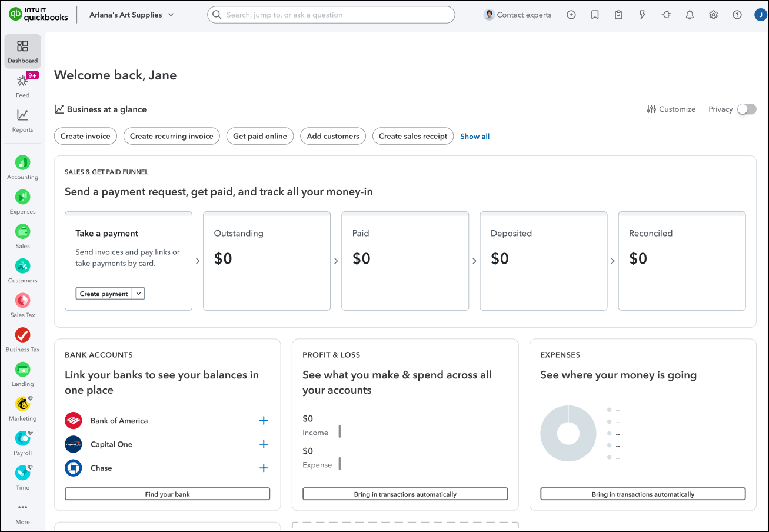The width and height of the screenshot is (769, 532).
Task: Open the Dashboard sidebar icon
Action: coord(22,51)
